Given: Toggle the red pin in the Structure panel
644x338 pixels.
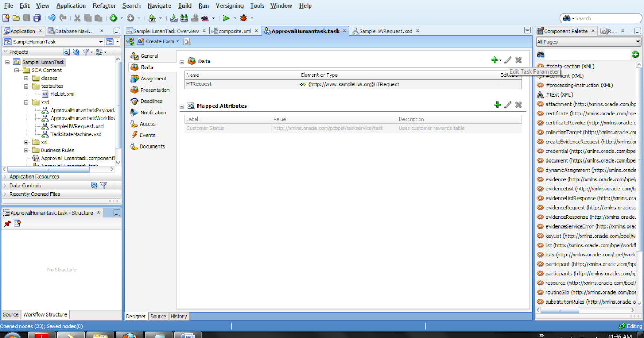Looking at the screenshot, I should [7, 224].
